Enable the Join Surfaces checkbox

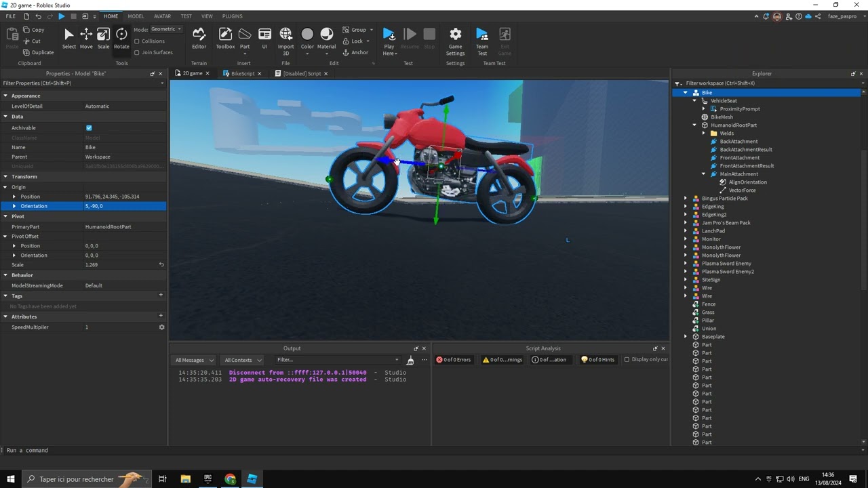tap(137, 52)
